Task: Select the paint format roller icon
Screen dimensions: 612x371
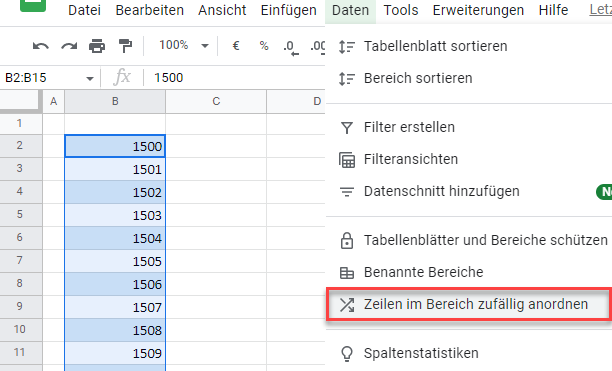Action: 125,46
